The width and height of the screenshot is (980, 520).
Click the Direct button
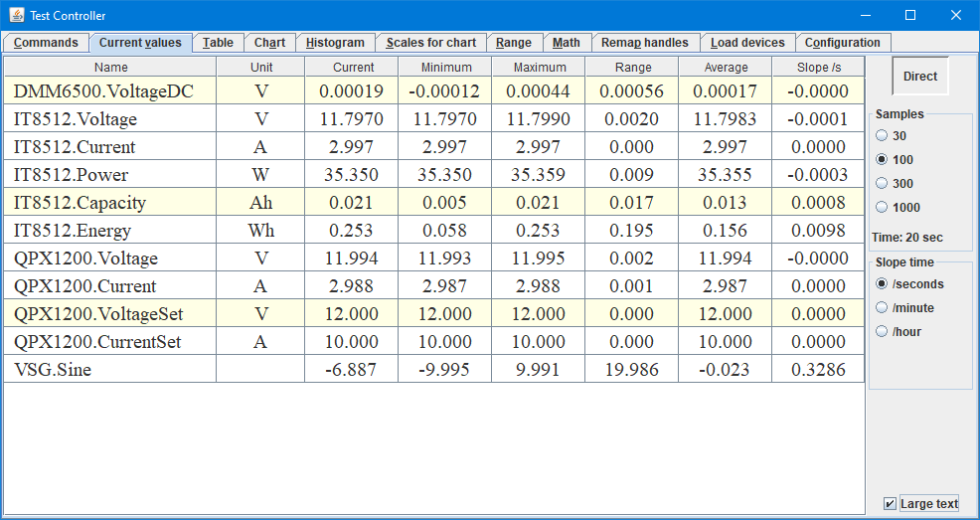coord(920,77)
